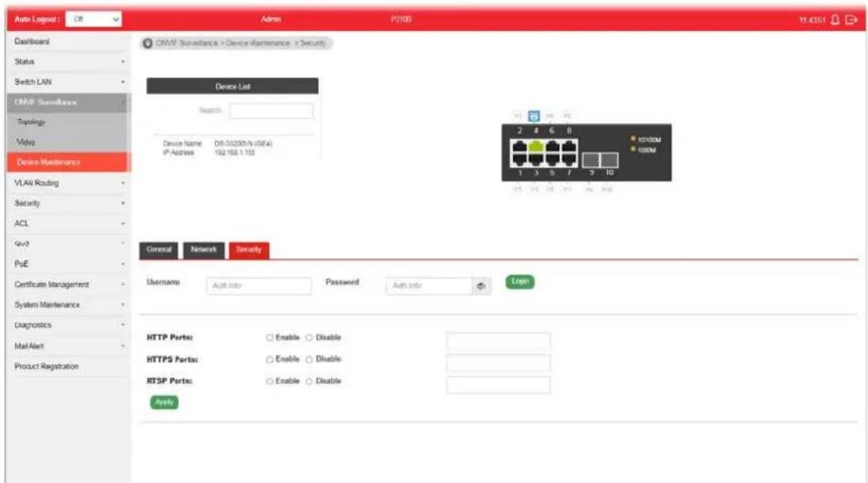This screenshot has height=483, width=868.
Task: Select port 5 on switch panel
Action: (x=552, y=159)
